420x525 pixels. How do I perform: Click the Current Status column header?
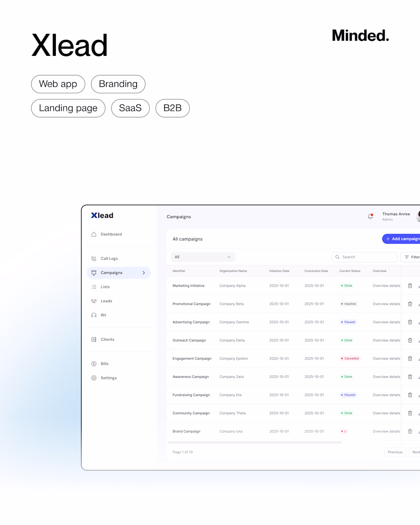pyautogui.click(x=350, y=271)
